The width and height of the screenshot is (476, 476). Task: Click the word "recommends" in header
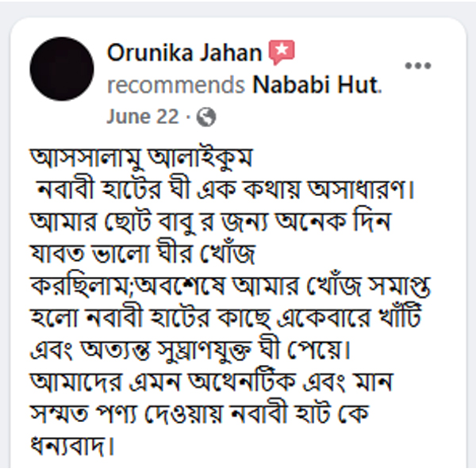click(x=175, y=84)
